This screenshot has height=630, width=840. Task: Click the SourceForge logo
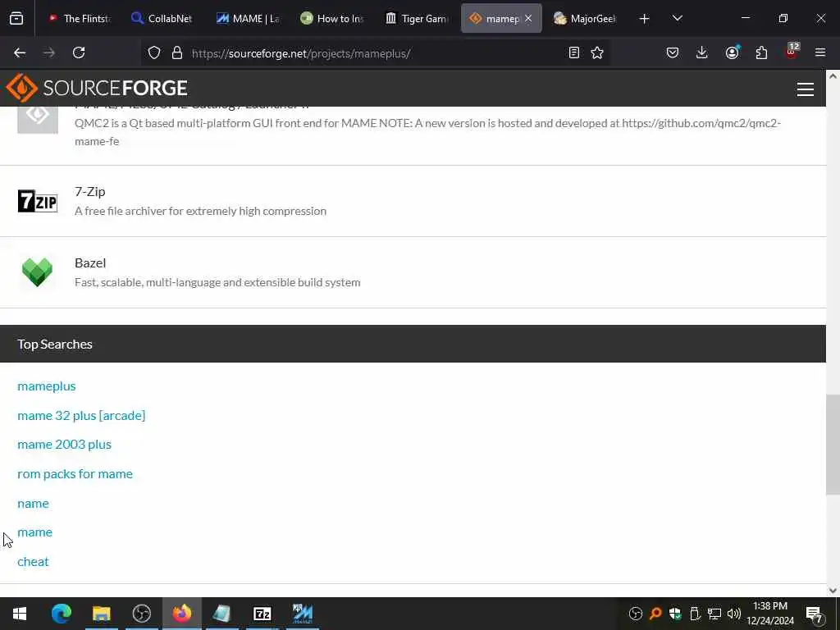[x=97, y=88]
